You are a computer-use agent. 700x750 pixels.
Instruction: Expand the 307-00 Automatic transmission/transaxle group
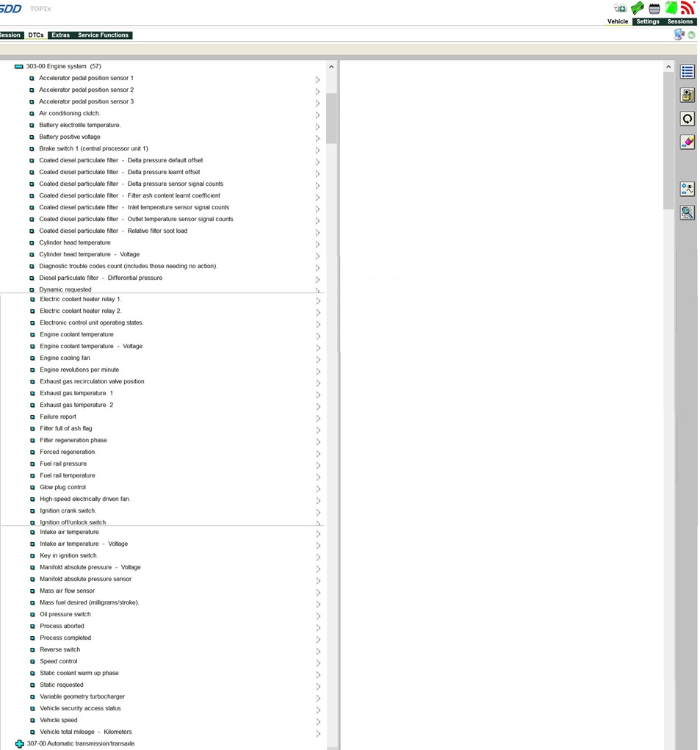click(x=20, y=744)
